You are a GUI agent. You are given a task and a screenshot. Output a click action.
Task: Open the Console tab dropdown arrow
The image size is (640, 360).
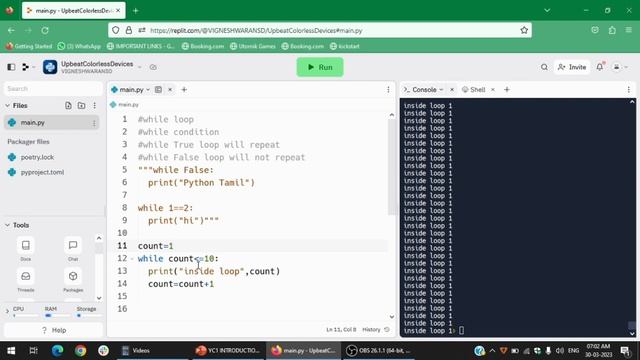[441, 90]
